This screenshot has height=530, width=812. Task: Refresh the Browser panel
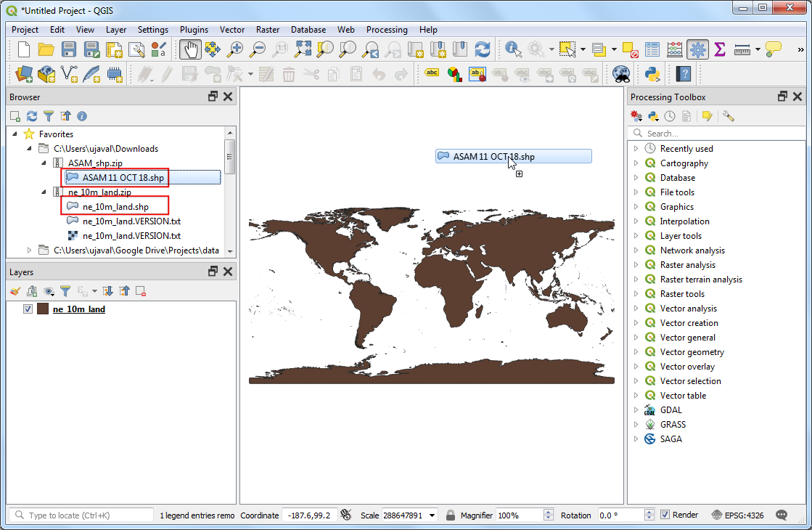(x=32, y=116)
